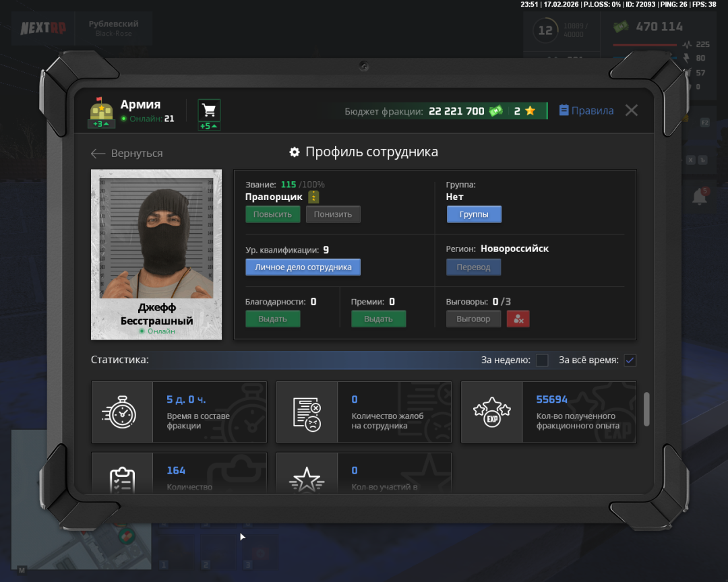Viewport: 728px width, 582px height.
Task: Click the rank insignia badge next to Прапорщик
Action: (x=313, y=197)
